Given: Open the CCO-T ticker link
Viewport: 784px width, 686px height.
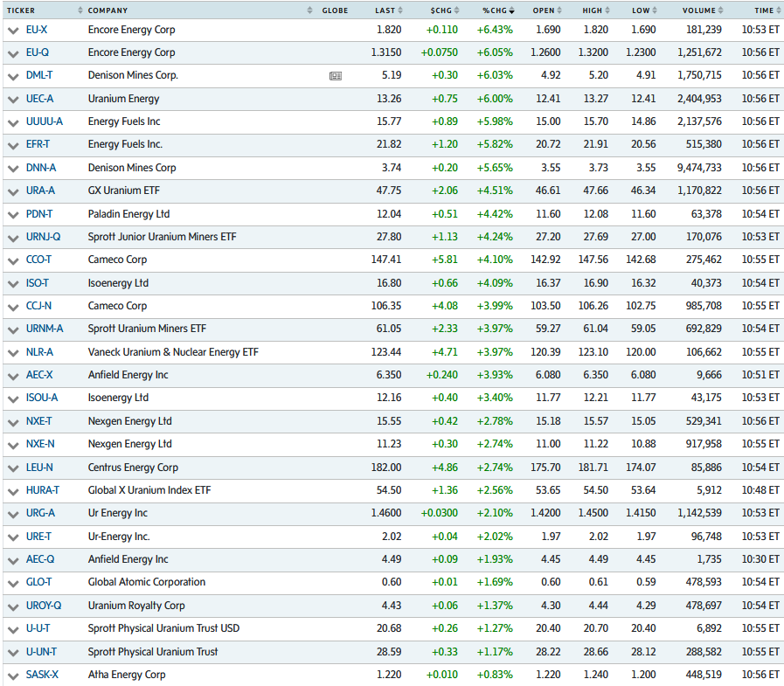Looking at the screenshot, I should tap(38, 260).
